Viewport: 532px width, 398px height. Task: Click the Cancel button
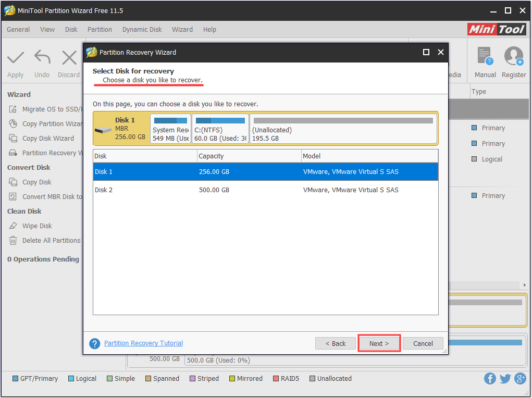423,343
